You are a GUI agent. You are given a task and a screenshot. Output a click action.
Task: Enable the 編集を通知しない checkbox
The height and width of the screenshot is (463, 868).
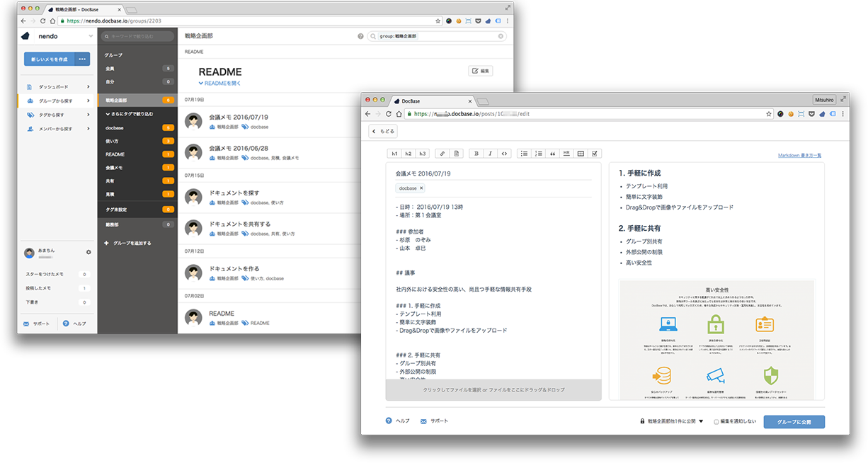(x=716, y=422)
